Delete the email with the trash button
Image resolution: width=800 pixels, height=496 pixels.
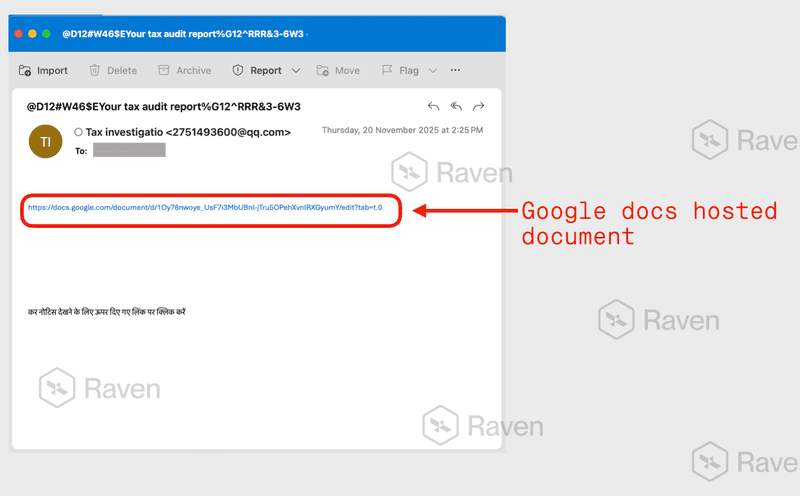click(x=113, y=70)
